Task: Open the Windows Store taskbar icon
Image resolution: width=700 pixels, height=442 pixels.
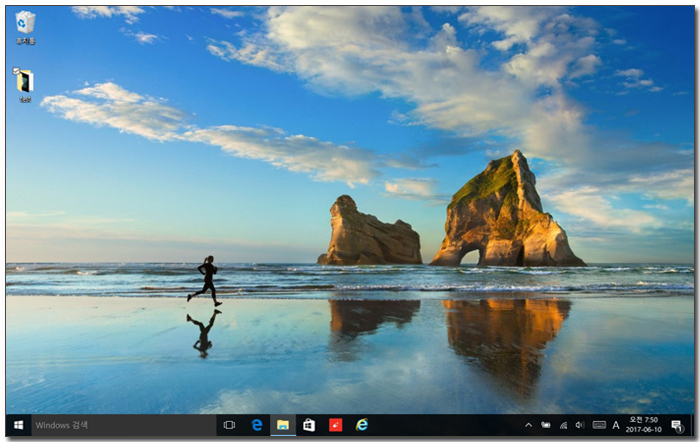Action: [x=309, y=425]
